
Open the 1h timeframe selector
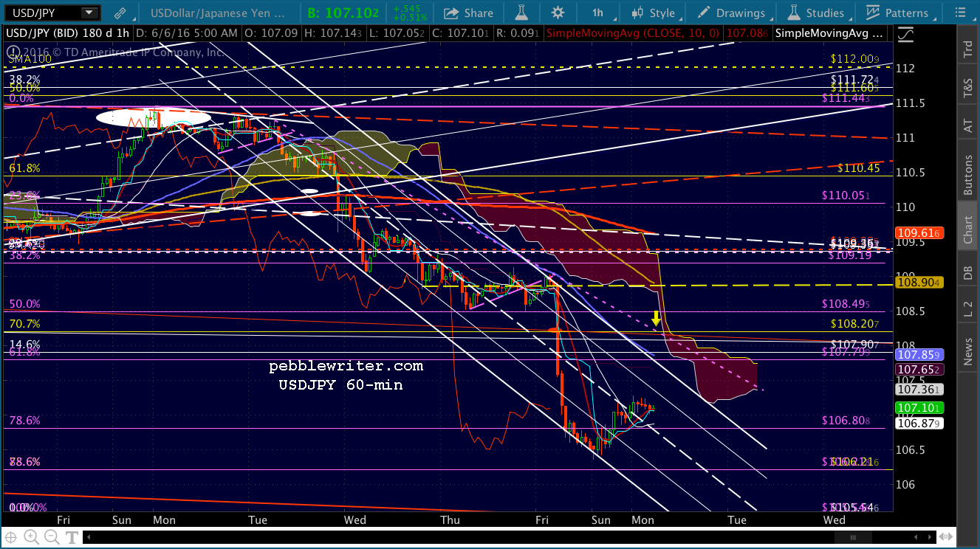597,13
